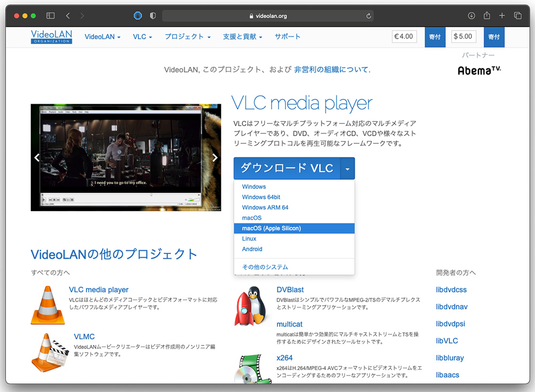Go back with the left arrow
The height and width of the screenshot is (392, 535).
tap(68, 16)
